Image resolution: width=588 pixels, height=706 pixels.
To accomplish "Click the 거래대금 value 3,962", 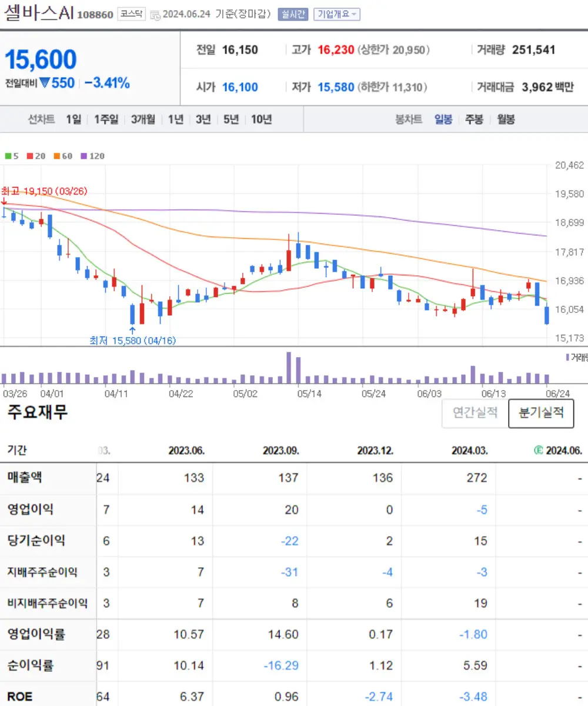I will coord(537,87).
